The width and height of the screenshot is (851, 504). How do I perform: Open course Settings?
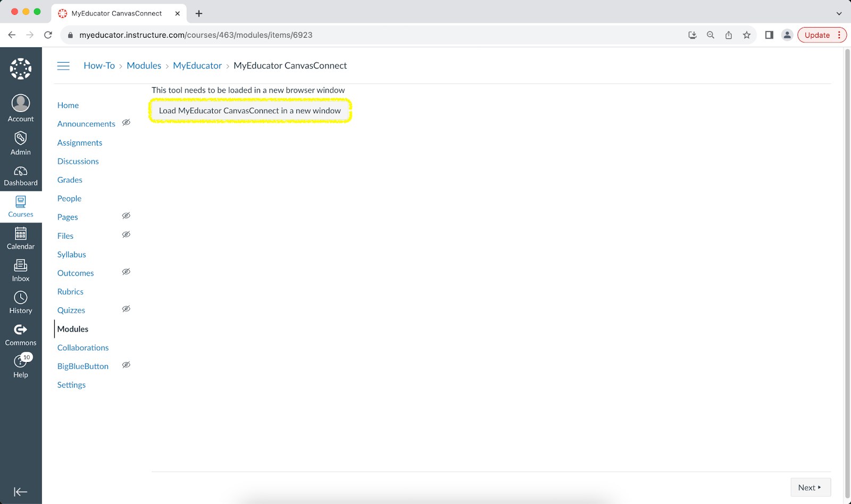point(71,385)
